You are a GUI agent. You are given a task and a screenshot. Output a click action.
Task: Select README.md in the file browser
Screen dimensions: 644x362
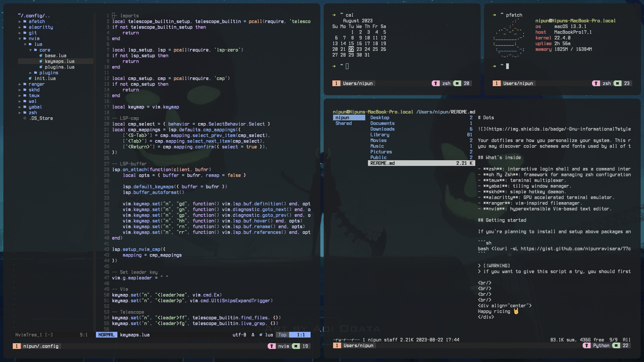click(382, 163)
